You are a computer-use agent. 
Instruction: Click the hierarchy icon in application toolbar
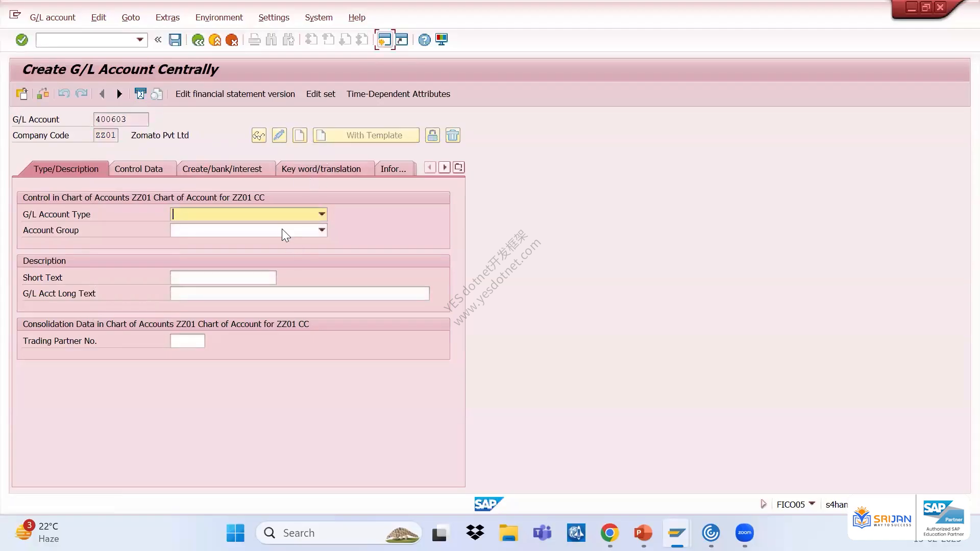43,94
